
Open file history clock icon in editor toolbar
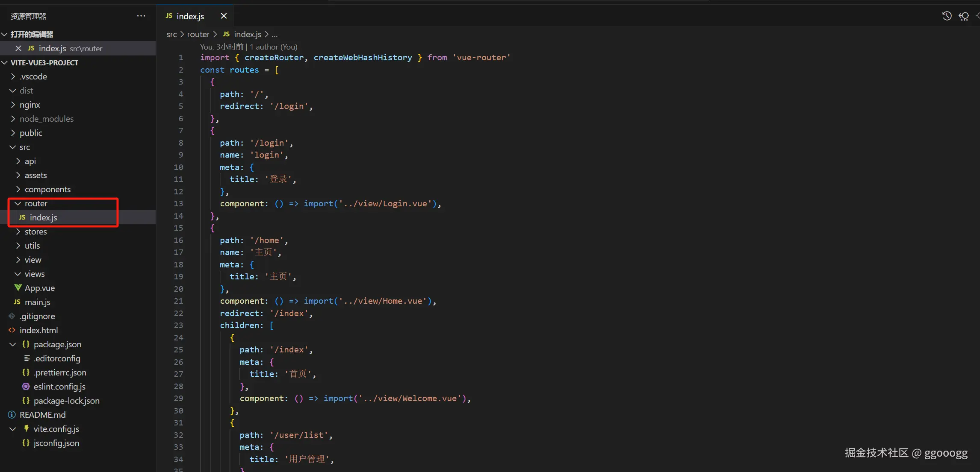pos(947,16)
